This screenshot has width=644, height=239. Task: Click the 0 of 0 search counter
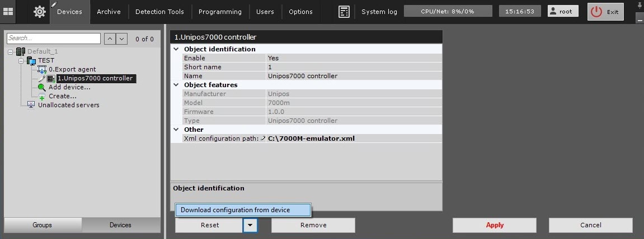(144, 39)
